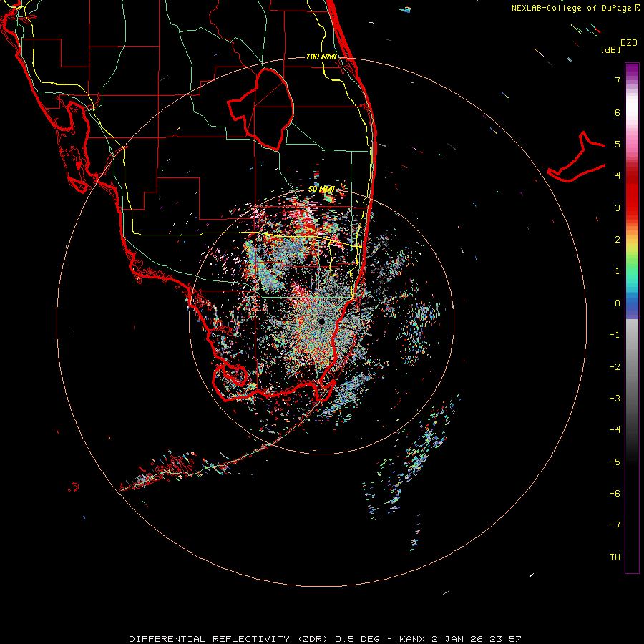Click the DZD product label above scale
Screen dimensions: 644x644
point(628,43)
